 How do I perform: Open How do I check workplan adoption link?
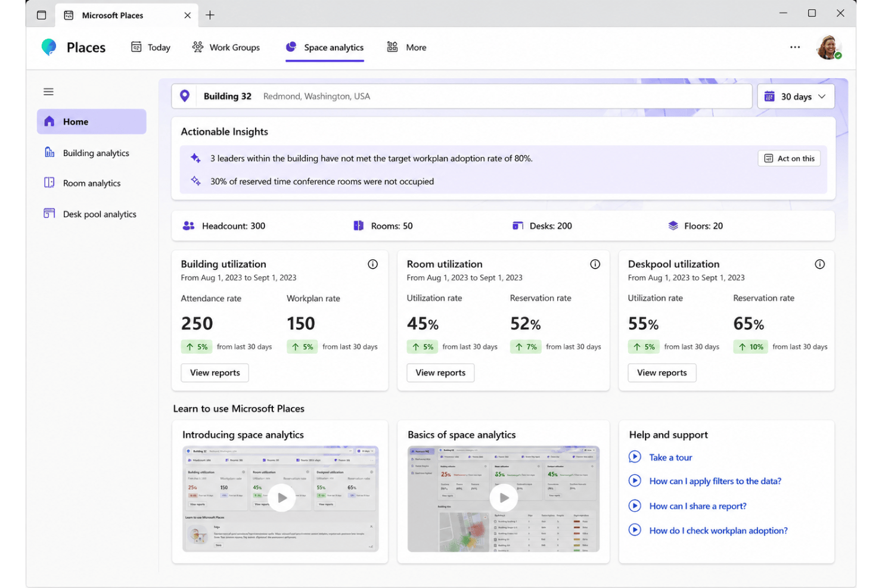click(x=719, y=531)
